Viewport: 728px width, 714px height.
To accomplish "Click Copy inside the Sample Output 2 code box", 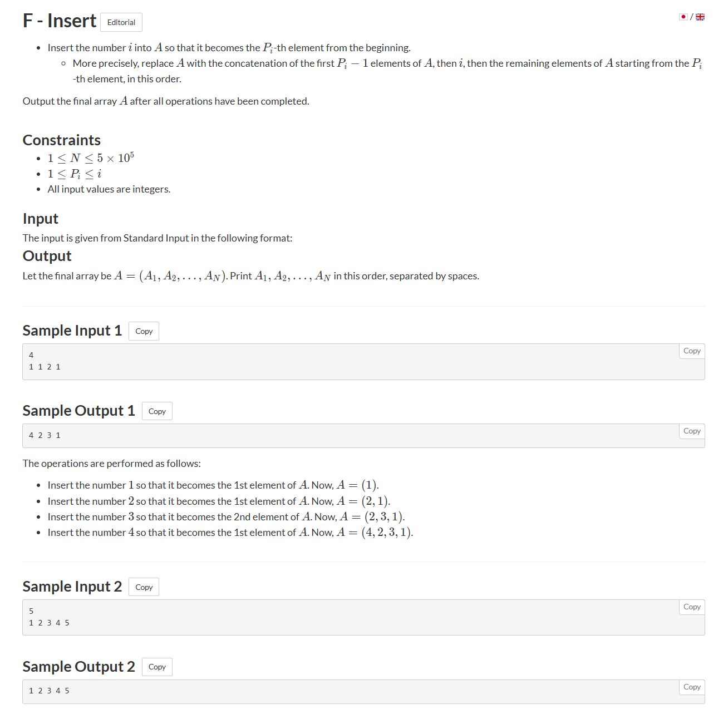I will [x=692, y=687].
